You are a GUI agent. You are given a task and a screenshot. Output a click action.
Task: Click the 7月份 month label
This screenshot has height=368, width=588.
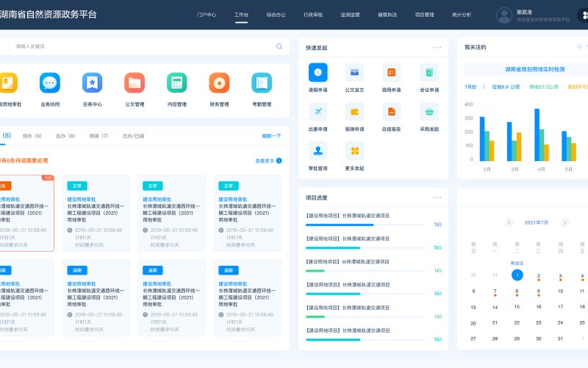470,87
